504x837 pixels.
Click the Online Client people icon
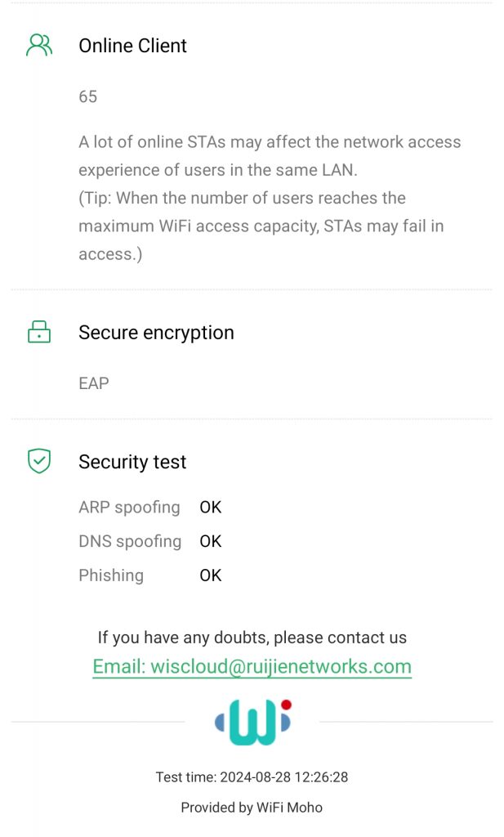tap(38, 46)
